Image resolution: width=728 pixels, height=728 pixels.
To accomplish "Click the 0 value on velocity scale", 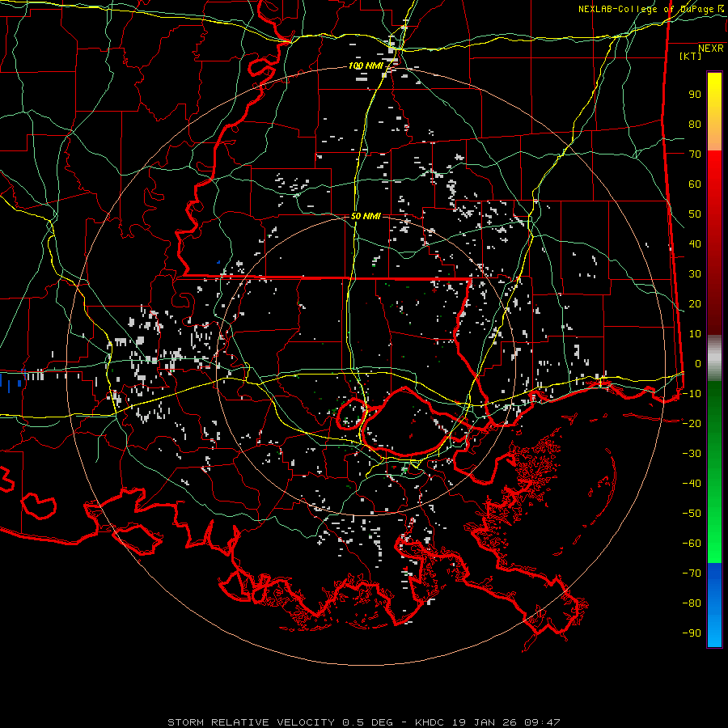I will click(x=698, y=363).
